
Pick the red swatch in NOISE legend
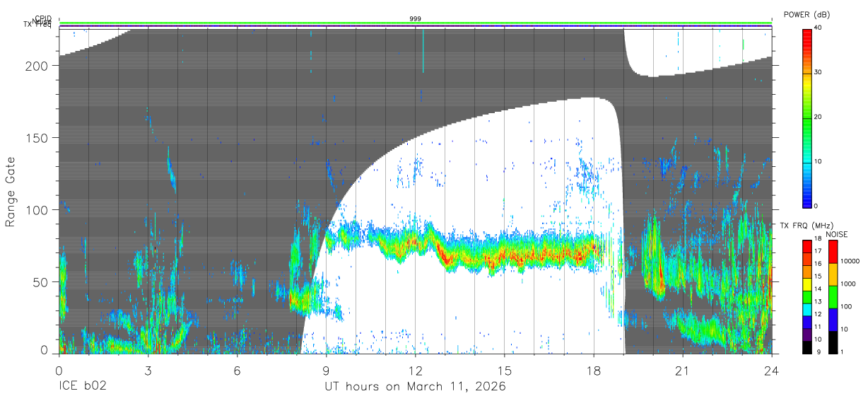coord(833,252)
